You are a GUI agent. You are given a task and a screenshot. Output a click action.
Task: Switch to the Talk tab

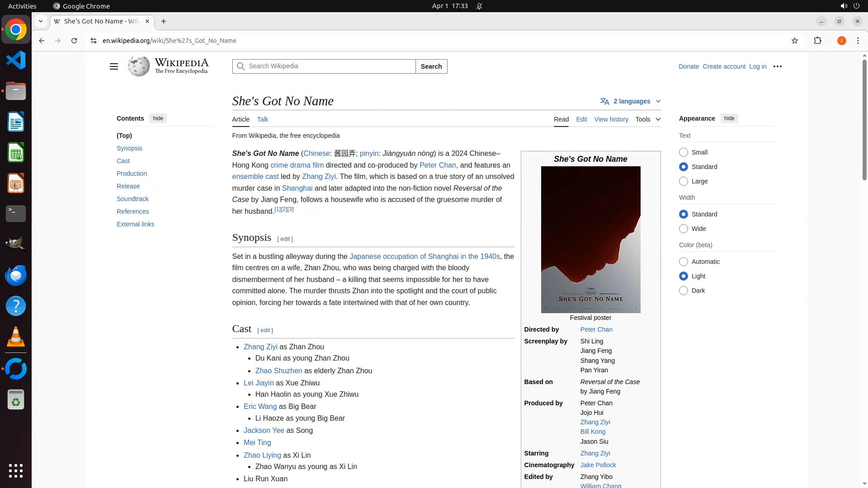pos(262,119)
